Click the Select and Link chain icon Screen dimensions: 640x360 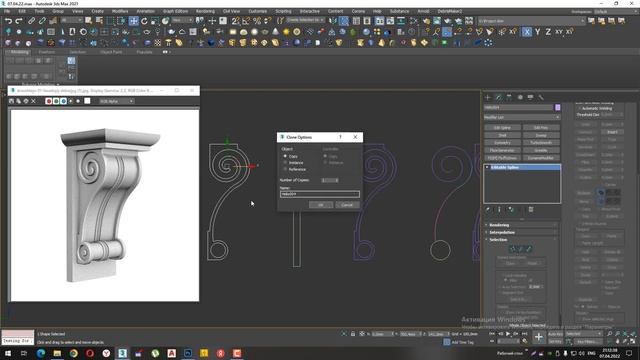point(31,20)
